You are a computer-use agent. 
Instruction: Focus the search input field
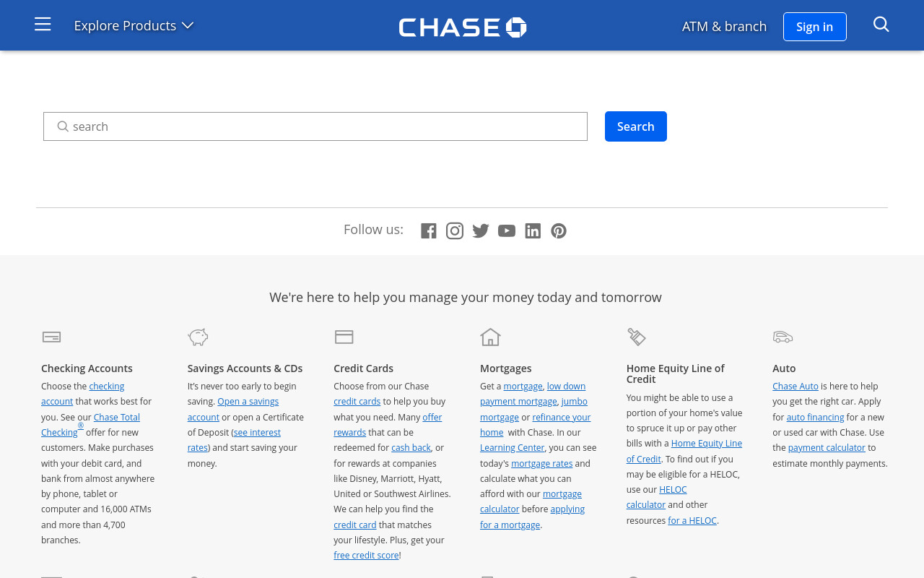coord(315,126)
